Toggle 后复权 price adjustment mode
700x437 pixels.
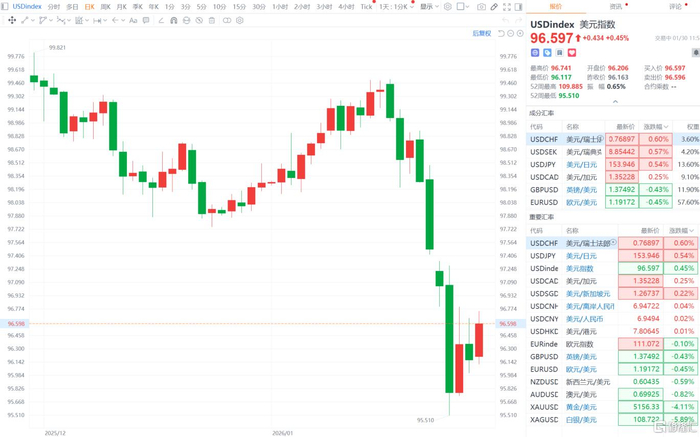[x=482, y=33]
